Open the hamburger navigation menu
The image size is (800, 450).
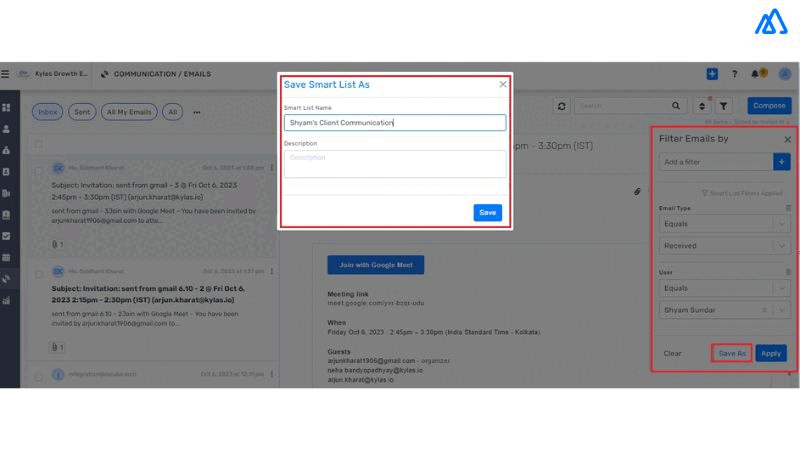[5, 74]
